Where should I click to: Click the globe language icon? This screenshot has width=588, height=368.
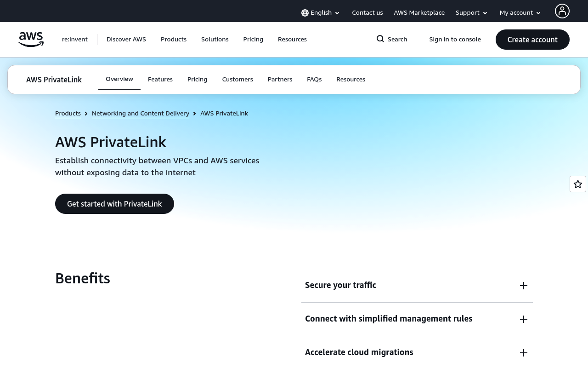[x=305, y=13]
